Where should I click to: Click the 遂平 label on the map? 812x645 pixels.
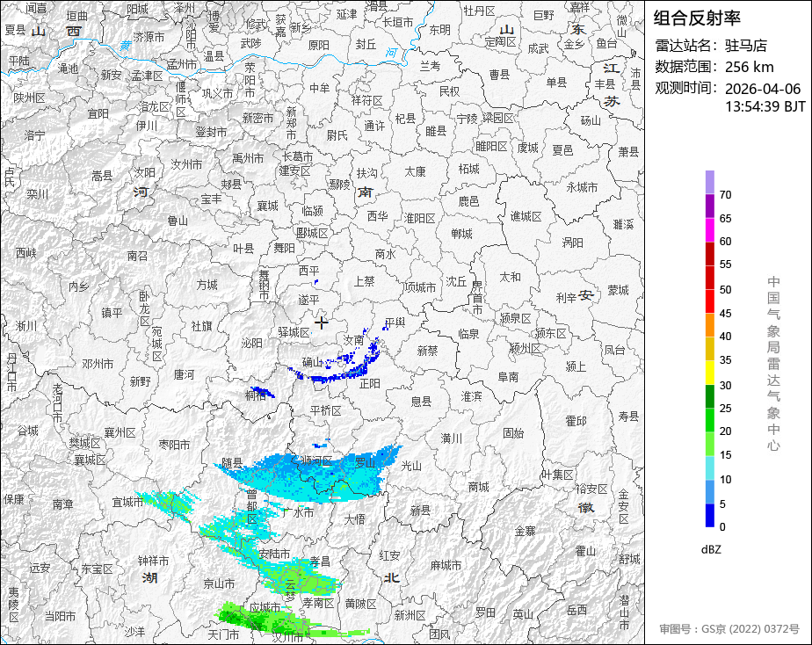[308, 301]
